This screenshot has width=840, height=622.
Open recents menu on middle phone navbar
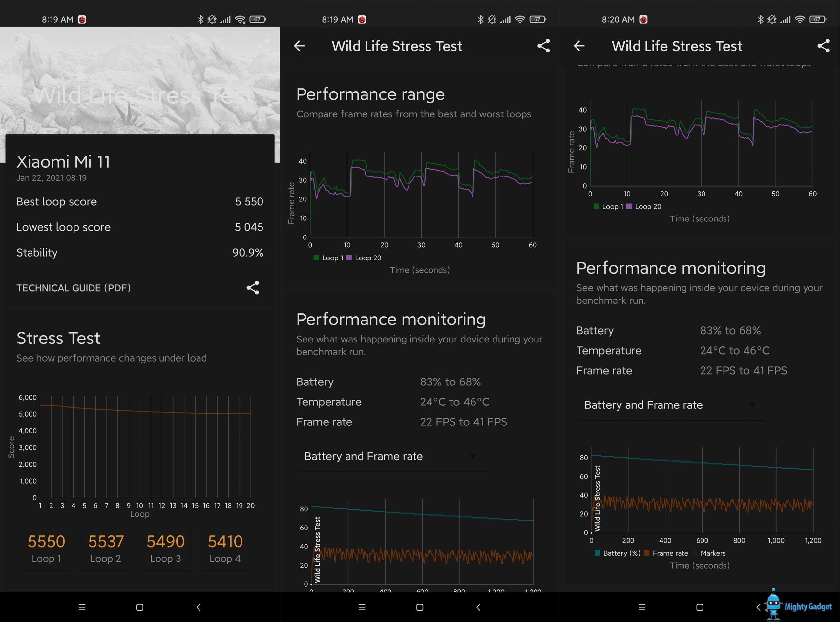[362, 607]
